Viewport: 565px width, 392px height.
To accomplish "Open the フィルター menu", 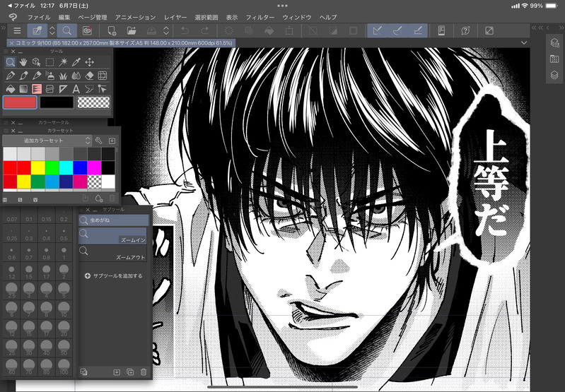I will point(260,16).
